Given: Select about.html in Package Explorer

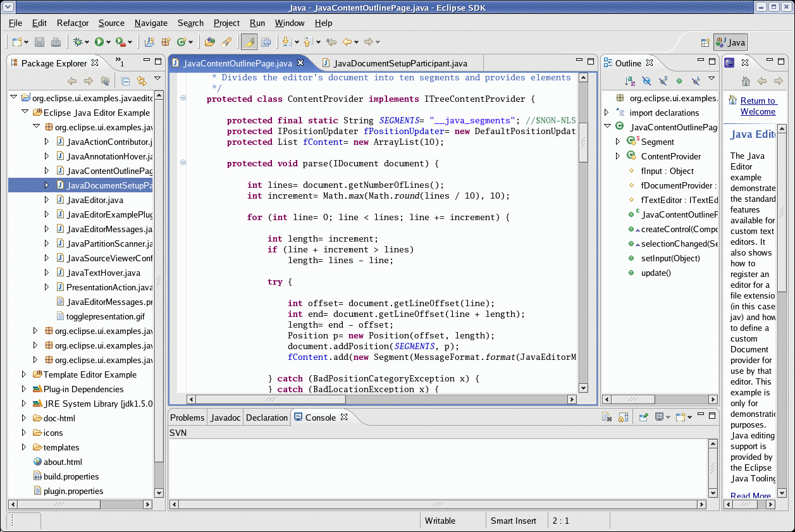Looking at the screenshot, I should (x=63, y=462).
